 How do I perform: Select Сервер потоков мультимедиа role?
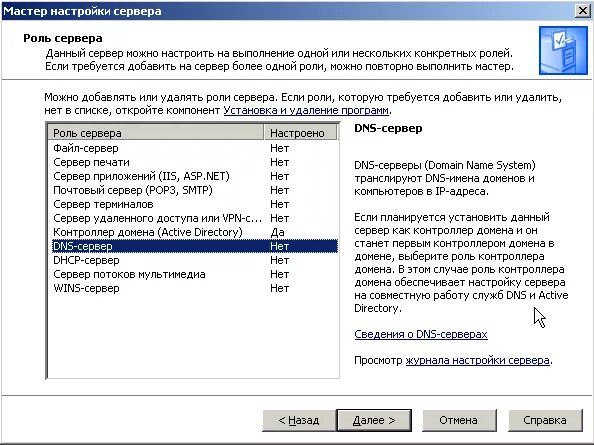(x=194, y=275)
